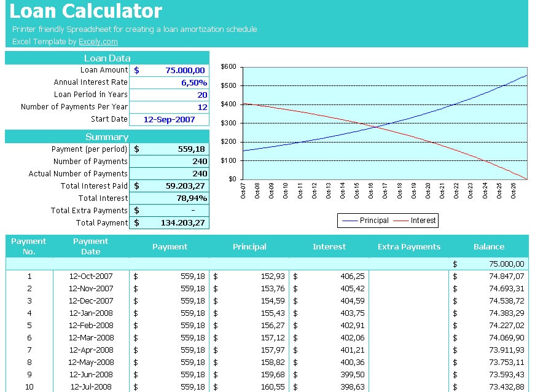The width and height of the screenshot is (535, 392).
Task: Click the date cell 12-Jun-2008
Action: coord(91,375)
